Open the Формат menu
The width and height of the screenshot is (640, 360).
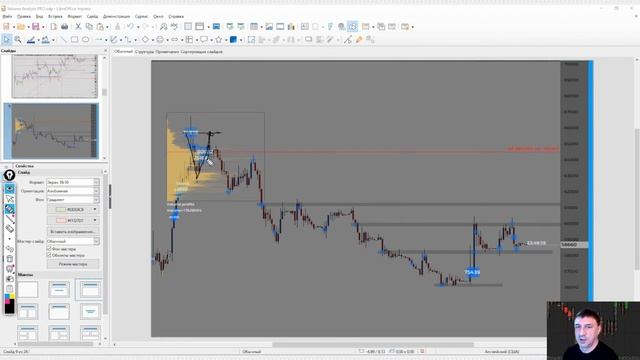tap(75, 17)
